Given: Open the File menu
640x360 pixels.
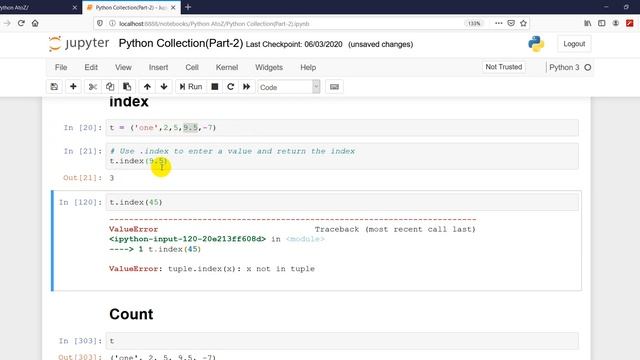Looking at the screenshot, I should (61, 67).
